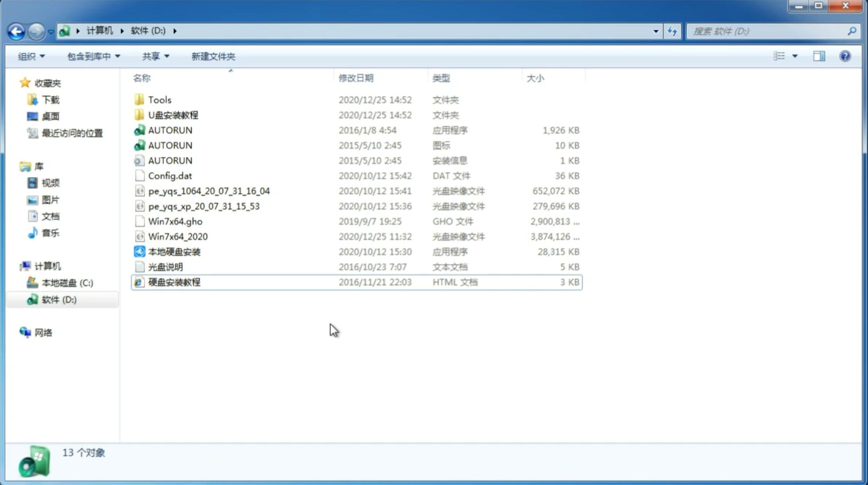Open 光盘说明 text document

tap(165, 266)
